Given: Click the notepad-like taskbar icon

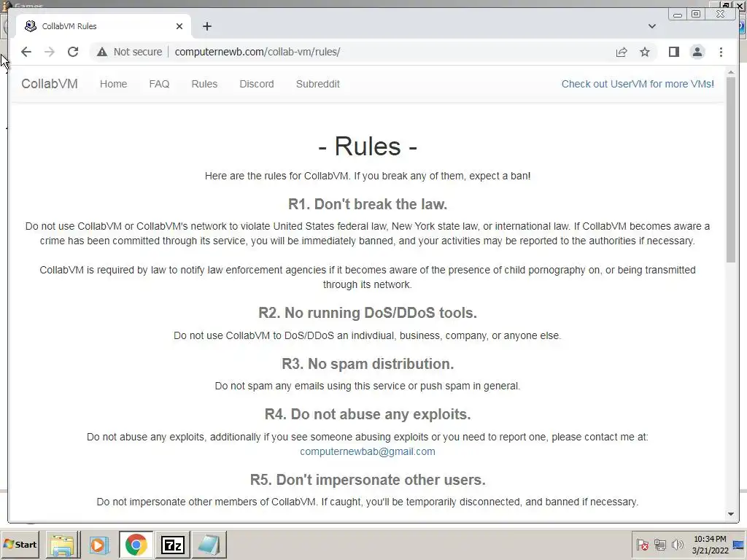Looking at the screenshot, I should (x=209, y=545).
